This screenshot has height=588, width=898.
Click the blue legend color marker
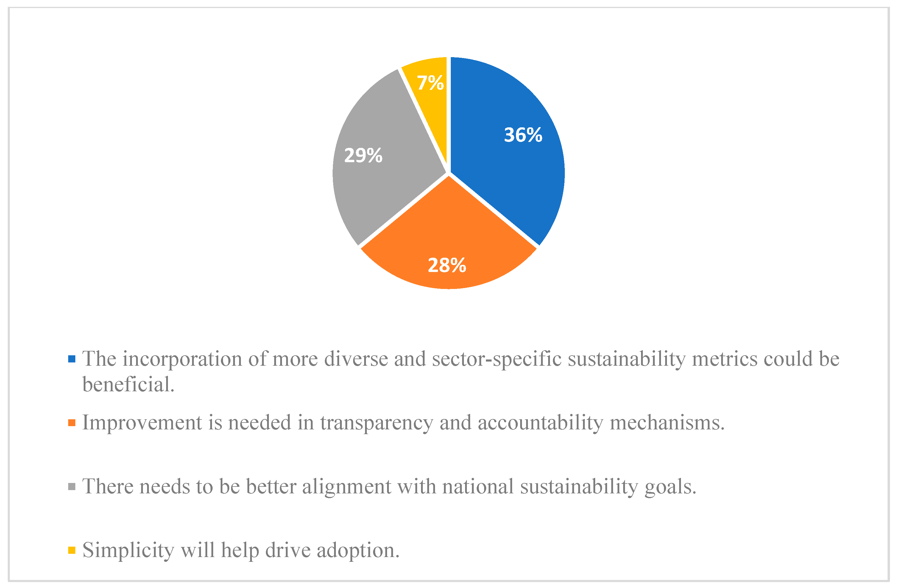(72, 359)
